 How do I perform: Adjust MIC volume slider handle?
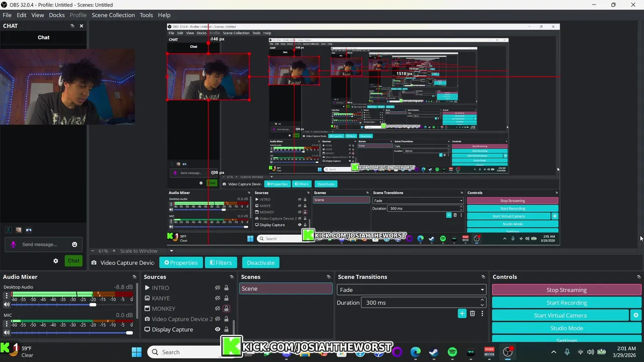tap(129, 333)
